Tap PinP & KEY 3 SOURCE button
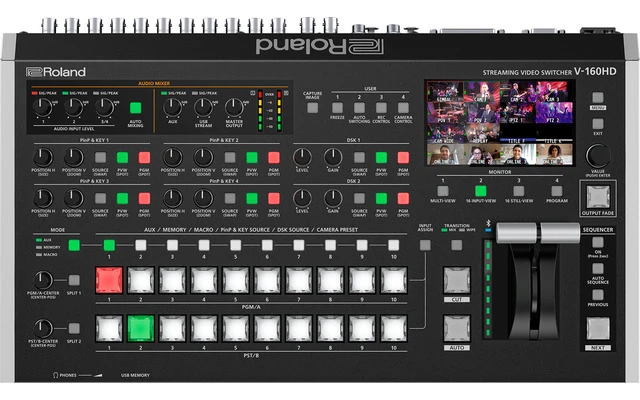 100,199
